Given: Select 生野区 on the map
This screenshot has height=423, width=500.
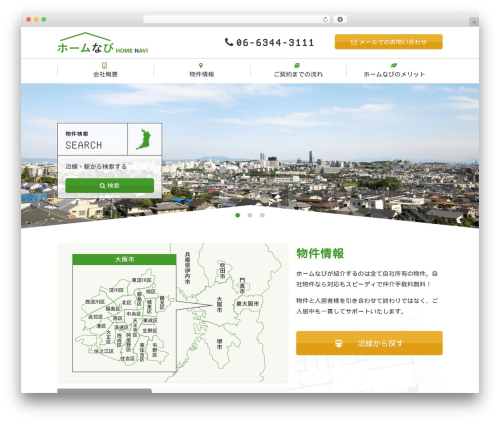Looking at the screenshot, I should click(x=150, y=331).
